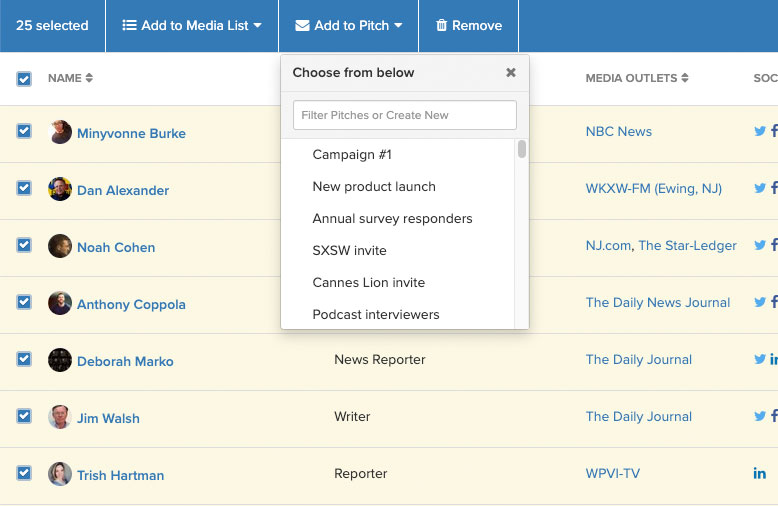The width and height of the screenshot is (778, 506).
Task: Click the Filter Pitches or Create New field
Action: [404, 115]
